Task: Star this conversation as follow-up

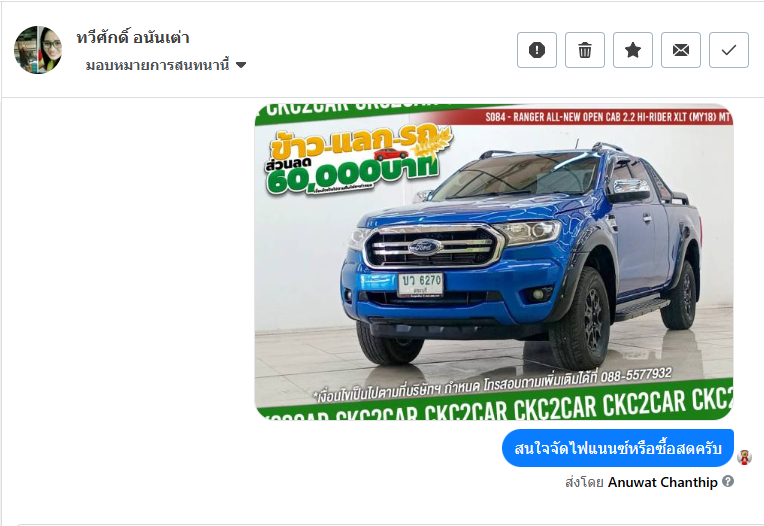Action: click(632, 50)
